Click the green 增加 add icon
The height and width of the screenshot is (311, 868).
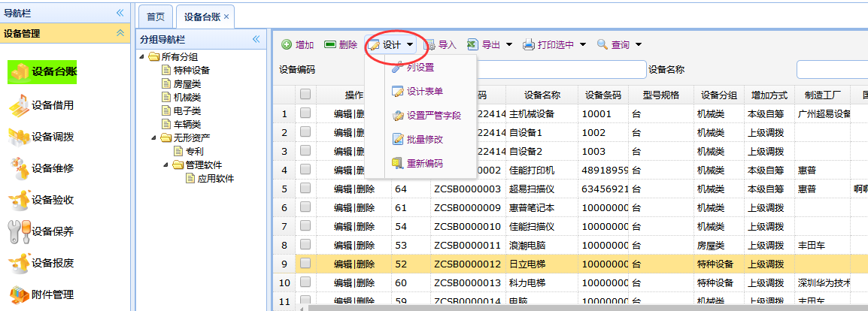(287, 45)
